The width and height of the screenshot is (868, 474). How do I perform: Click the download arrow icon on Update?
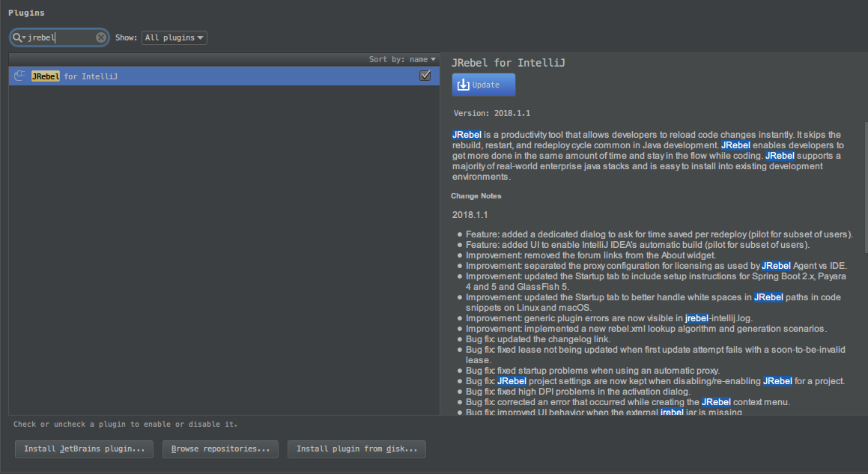click(x=463, y=85)
